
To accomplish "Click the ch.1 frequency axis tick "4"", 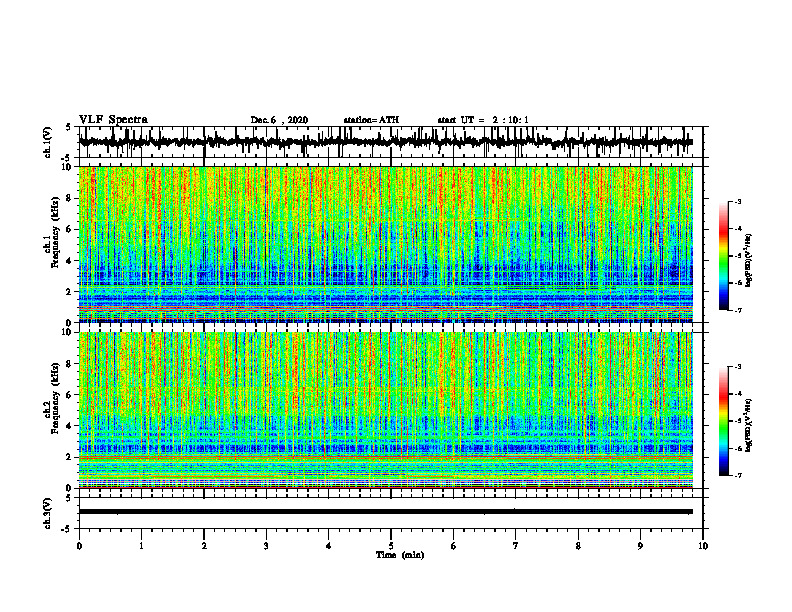I will (x=69, y=261).
